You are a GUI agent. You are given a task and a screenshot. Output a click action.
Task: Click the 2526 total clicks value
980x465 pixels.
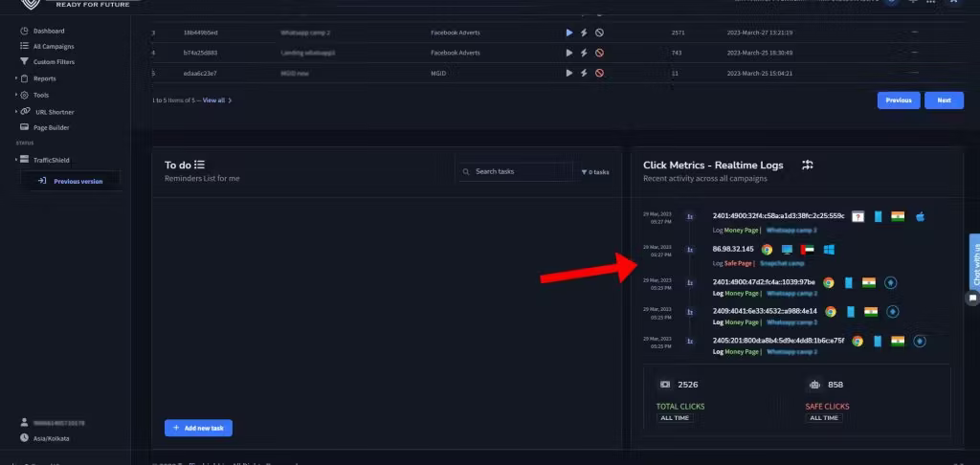pos(687,385)
